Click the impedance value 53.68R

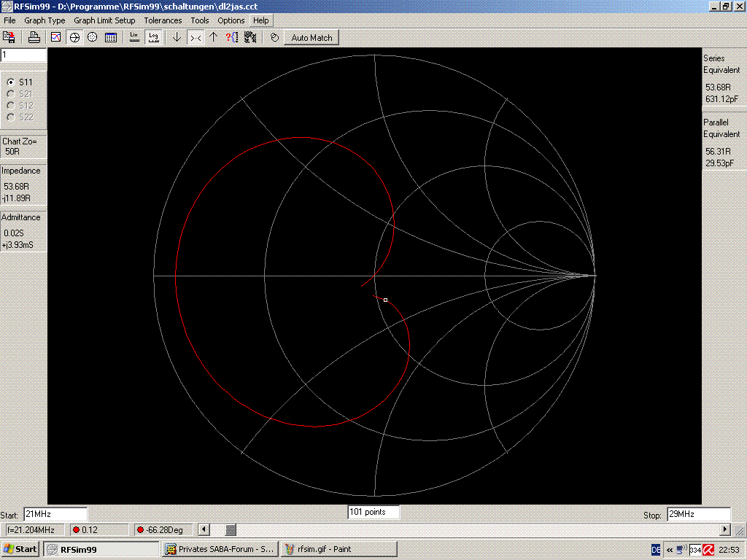pyautogui.click(x=17, y=186)
